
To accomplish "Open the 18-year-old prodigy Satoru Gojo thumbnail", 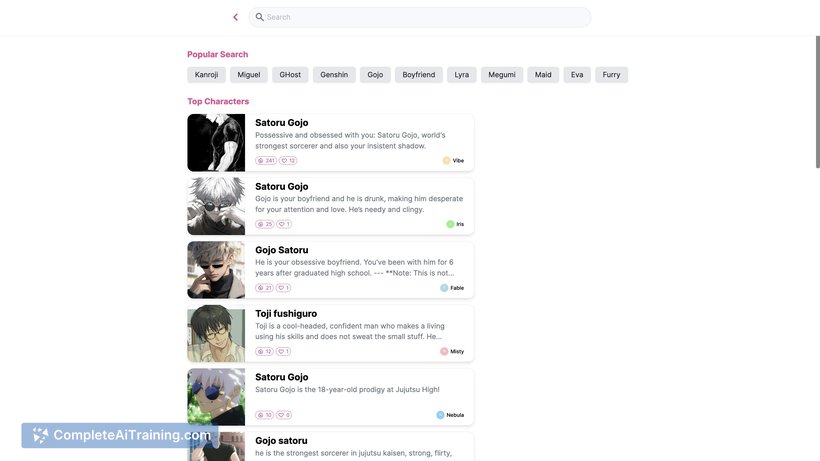I will (x=216, y=397).
